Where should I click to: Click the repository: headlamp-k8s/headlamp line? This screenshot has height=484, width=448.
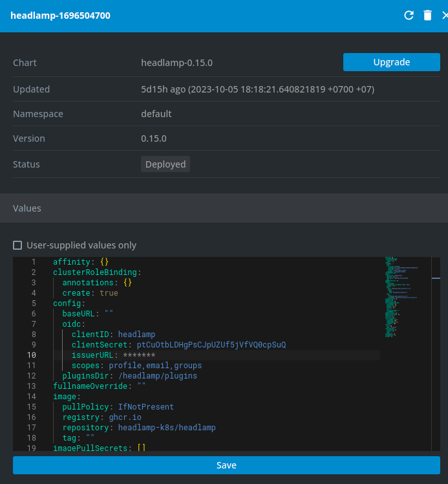coord(139,428)
